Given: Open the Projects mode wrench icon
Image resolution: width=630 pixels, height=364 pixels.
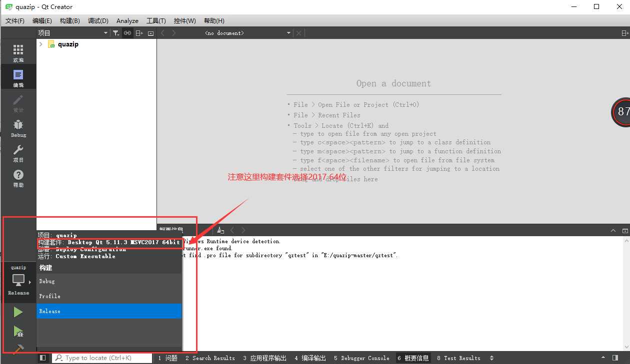Looking at the screenshot, I should (x=18, y=152).
